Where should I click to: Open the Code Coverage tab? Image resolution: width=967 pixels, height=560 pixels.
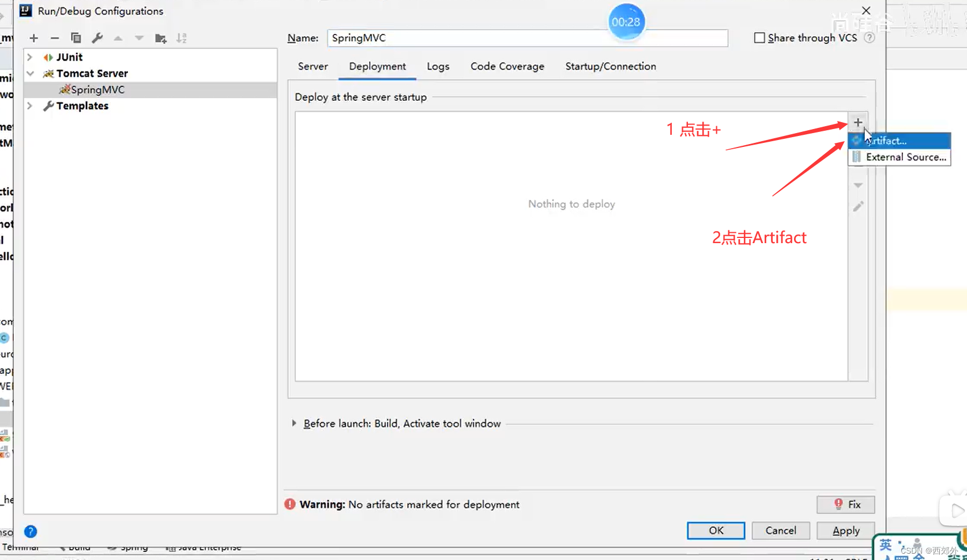[507, 66]
